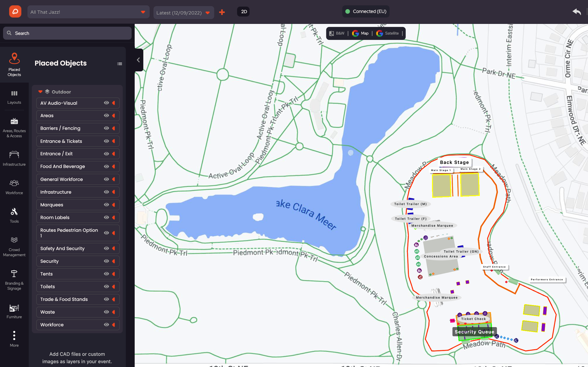Open the Branding & Signage panel
The image size is (588, 367).
tap(14, 280)
